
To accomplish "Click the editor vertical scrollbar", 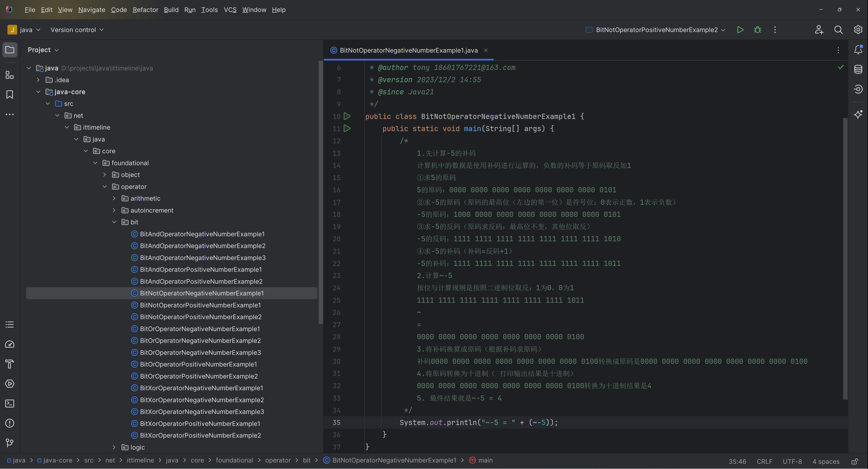I will click(x=845, y=259).
